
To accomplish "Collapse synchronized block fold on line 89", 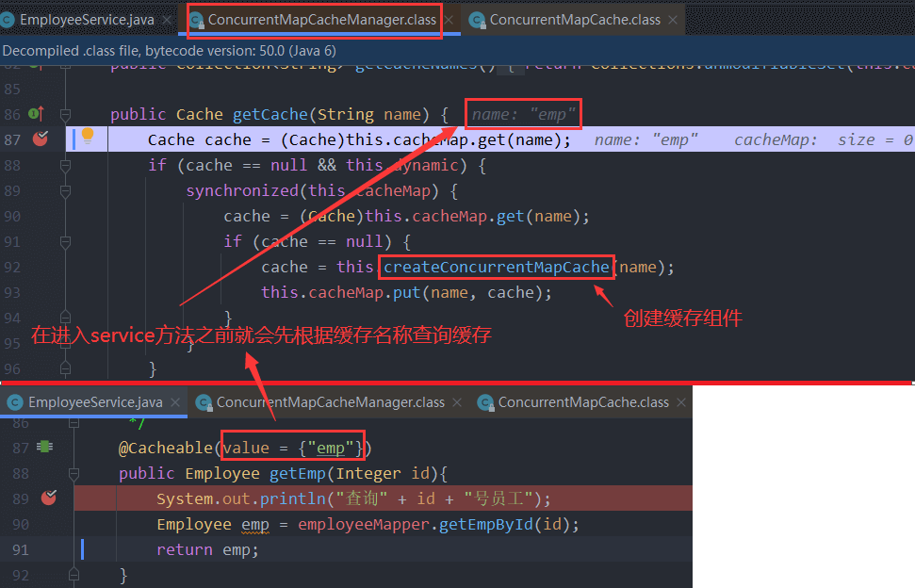I will click(65, 190).
